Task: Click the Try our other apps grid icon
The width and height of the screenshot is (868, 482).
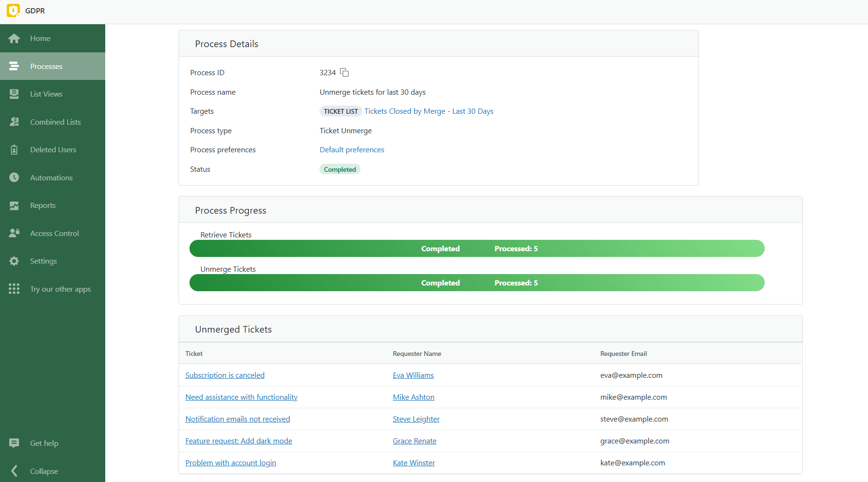Action: click(14, 289)
